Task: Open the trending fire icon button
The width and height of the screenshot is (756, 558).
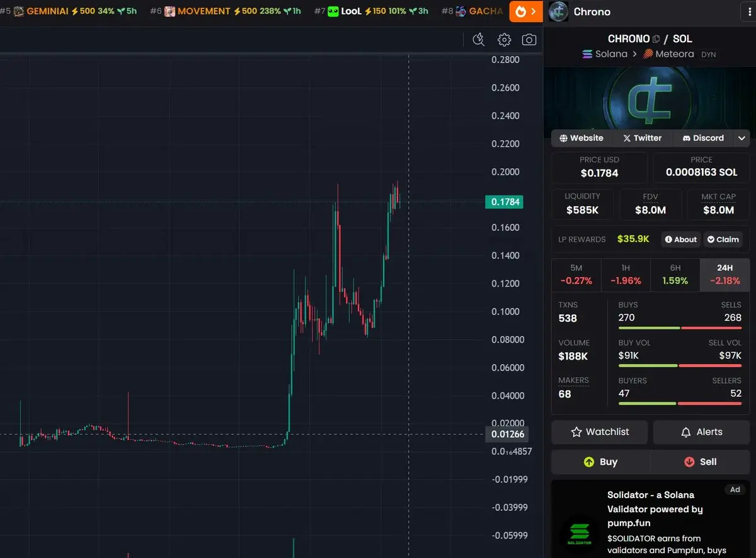Action: click(526, 11)
